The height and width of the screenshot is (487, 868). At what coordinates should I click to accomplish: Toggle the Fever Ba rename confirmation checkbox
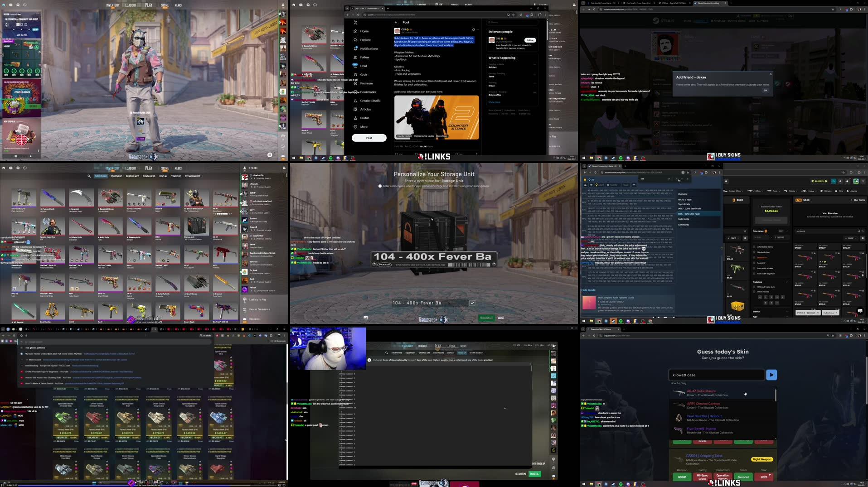click(x=472, y=303)
